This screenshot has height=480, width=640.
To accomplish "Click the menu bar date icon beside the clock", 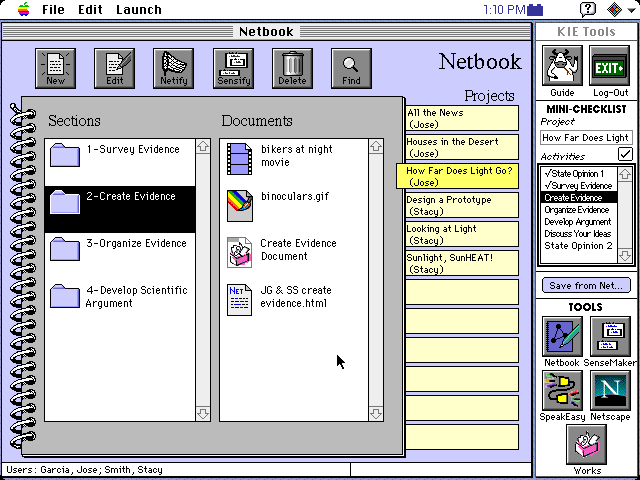I will click(535, 9).
